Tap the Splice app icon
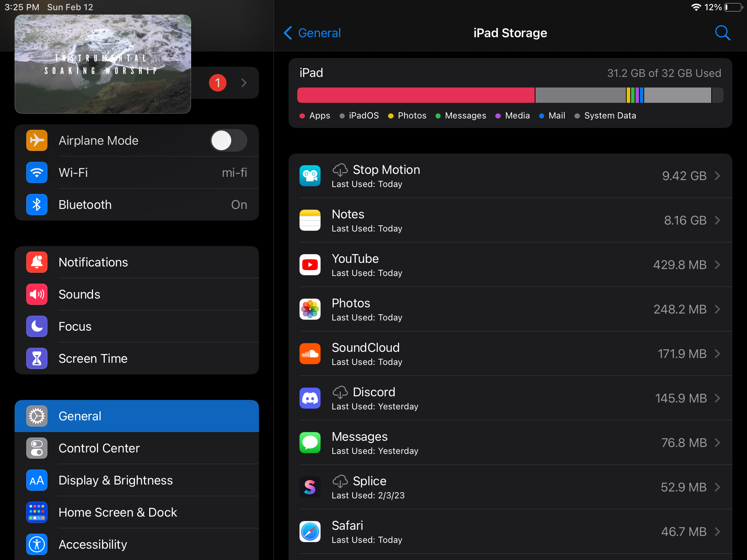This screenshot has width=747, height=560. tap(310, 487)
